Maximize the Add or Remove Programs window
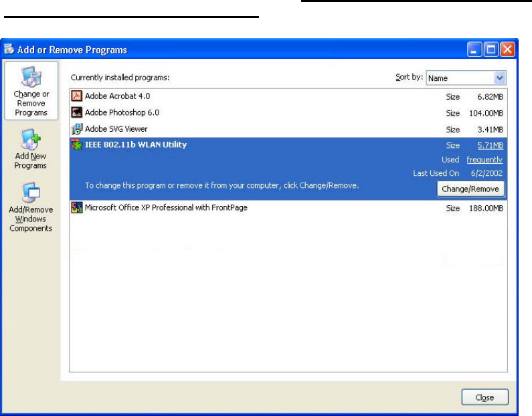 (x=491, y=49)
